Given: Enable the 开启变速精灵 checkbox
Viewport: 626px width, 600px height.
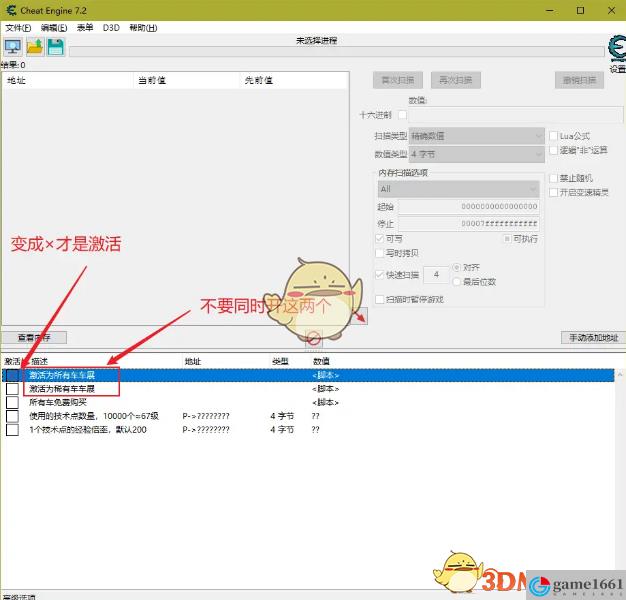Looking at the screenshot, I should pyautogui.click(x=553, y=192).
